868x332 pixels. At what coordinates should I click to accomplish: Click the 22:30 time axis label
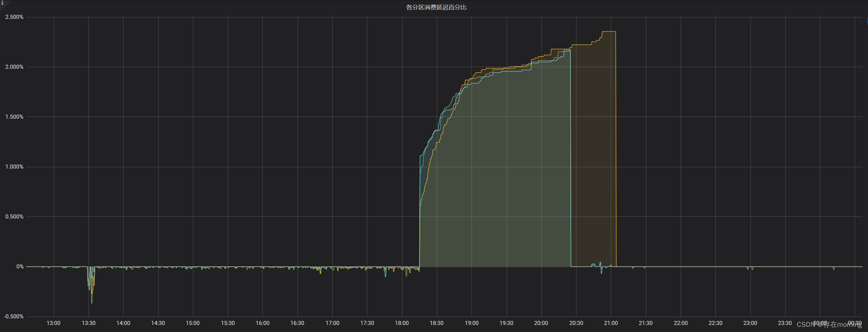pos(715,323)
